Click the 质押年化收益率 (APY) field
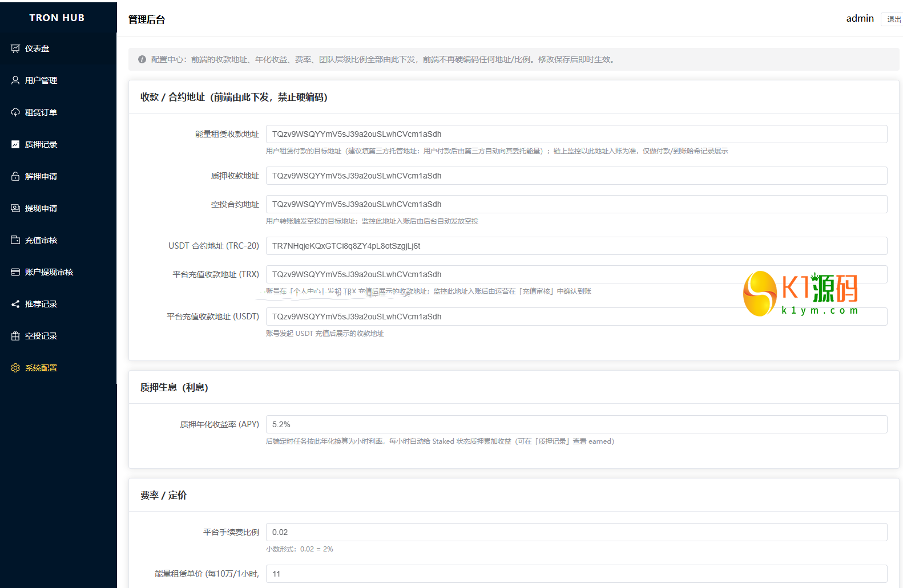This screenshot has width=903, height=588. (x=577, y=424)
